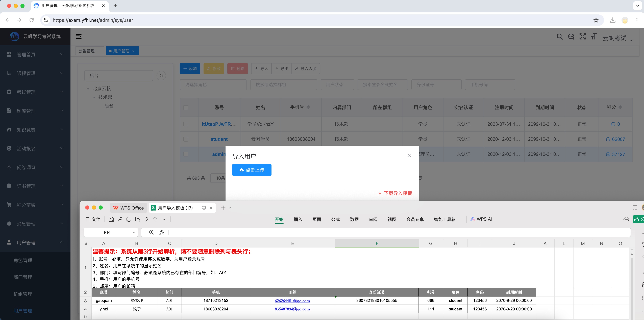Open the search icon in admin header

pos(560,37)
